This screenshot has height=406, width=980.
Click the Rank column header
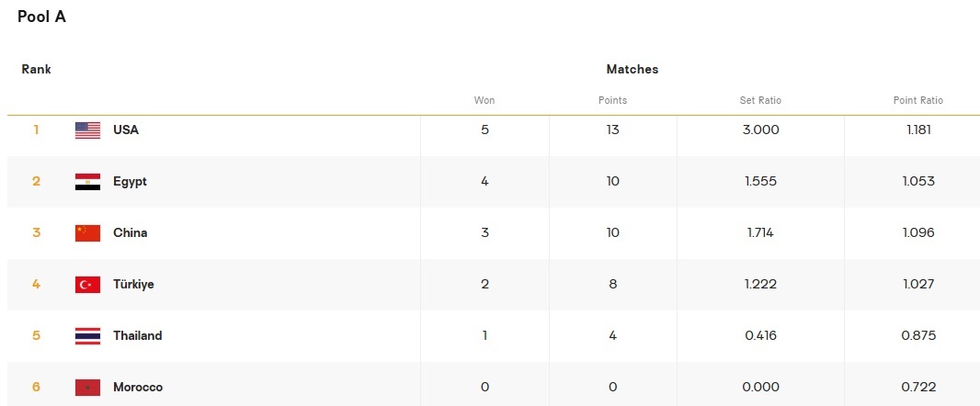(x=37, y=70)
